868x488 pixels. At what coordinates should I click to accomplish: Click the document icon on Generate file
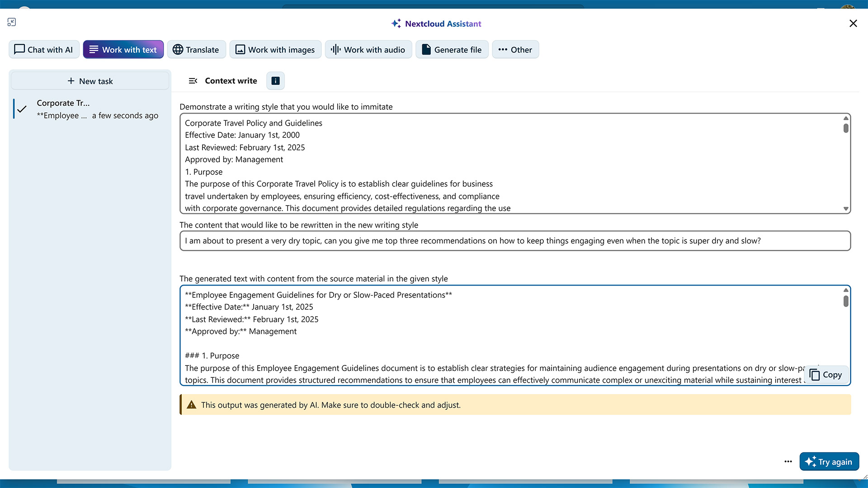point(426,50)
